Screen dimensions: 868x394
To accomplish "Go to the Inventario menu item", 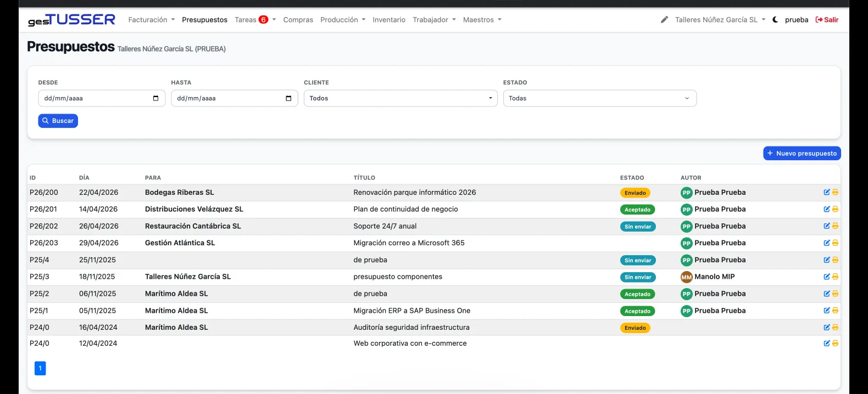I will [389, 20].
